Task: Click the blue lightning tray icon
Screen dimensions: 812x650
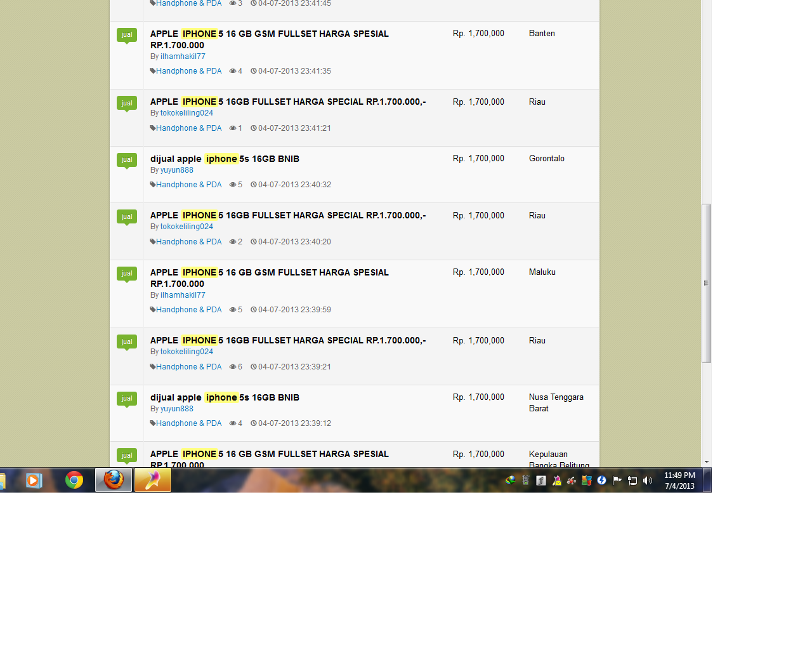Action: pos(602,481)
